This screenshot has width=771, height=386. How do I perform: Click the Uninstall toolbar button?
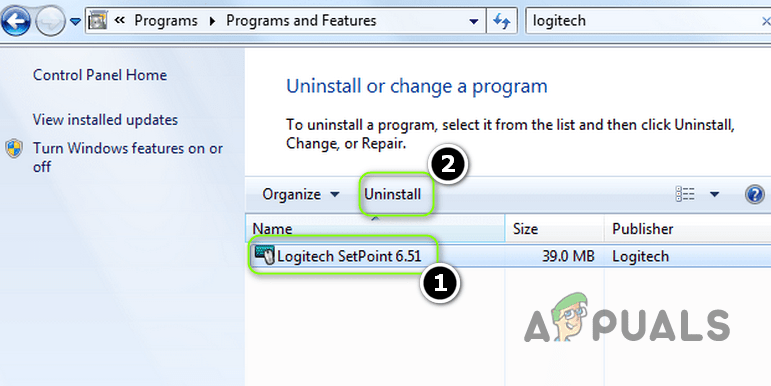(x=392, y=194)
